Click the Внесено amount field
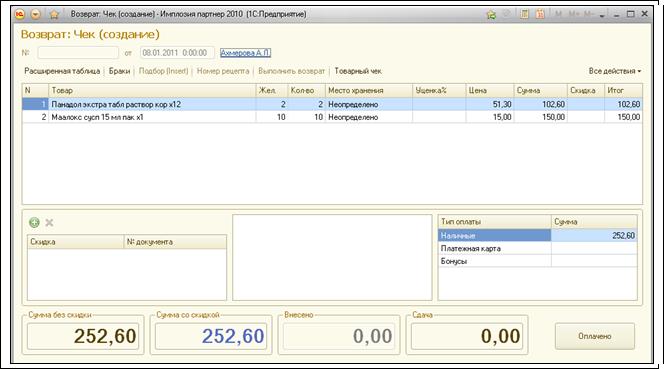This screenshot has height=369, width=664. coord(339,336)
